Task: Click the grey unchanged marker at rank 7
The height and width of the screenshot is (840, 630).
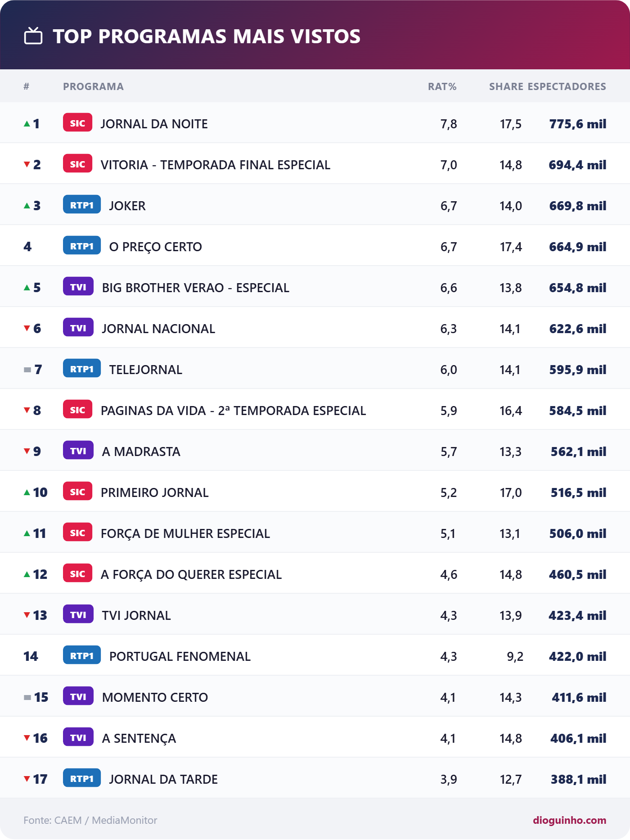Action: pyautogui.click(x=27, y=370)
